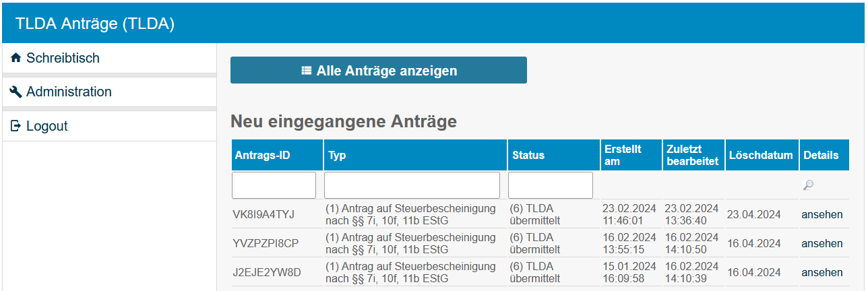Image resolution: width=868 pixels, height=291 pixels.
Task: Click the logout arrow icon
Action: [x=16, y=126]
